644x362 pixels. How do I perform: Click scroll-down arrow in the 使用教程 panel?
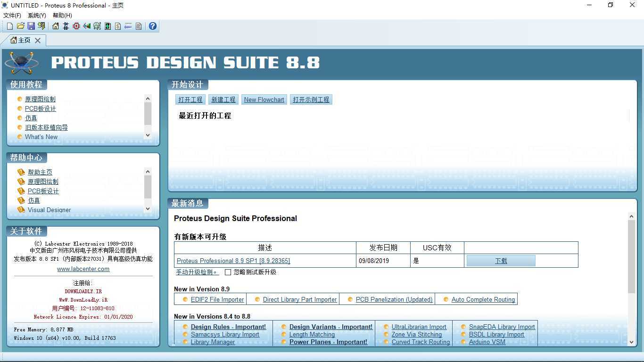click(148, 135)
